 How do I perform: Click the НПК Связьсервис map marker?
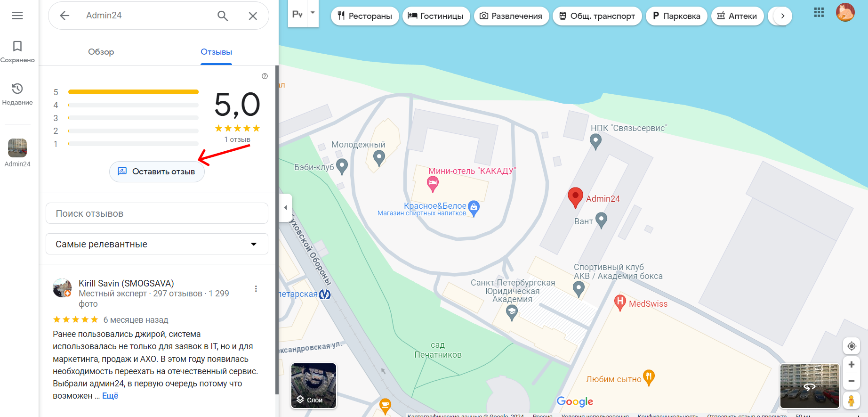click(595, 141)
